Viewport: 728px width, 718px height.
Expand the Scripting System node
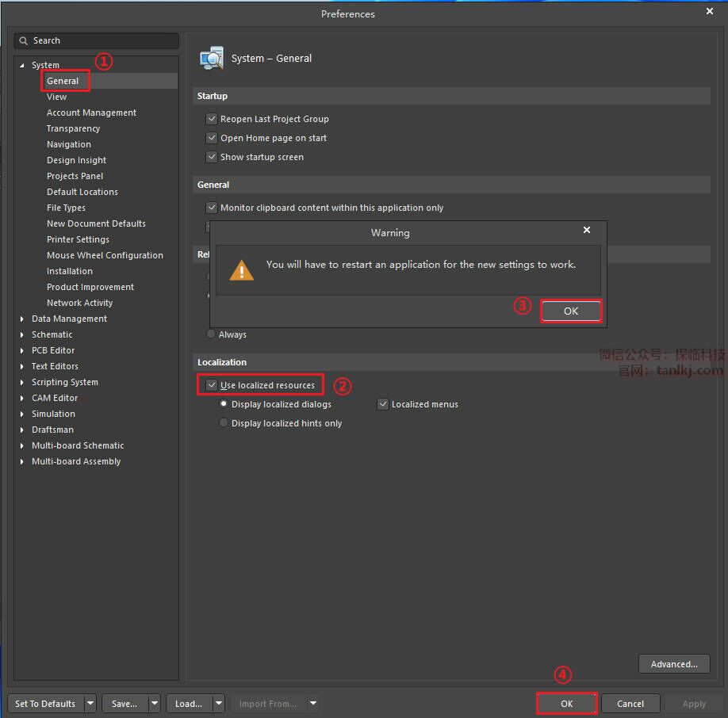tap(22, 382)
